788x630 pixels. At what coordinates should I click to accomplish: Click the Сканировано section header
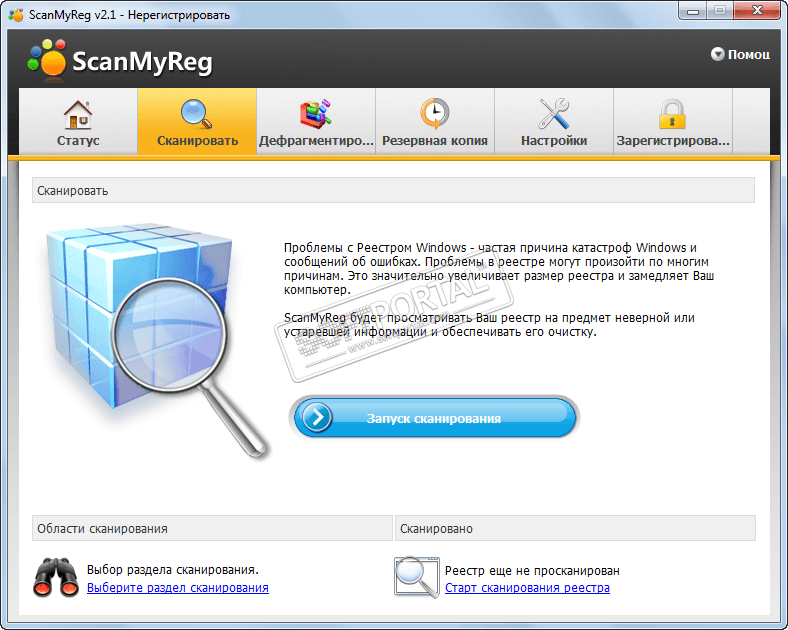tap(575, 528)
